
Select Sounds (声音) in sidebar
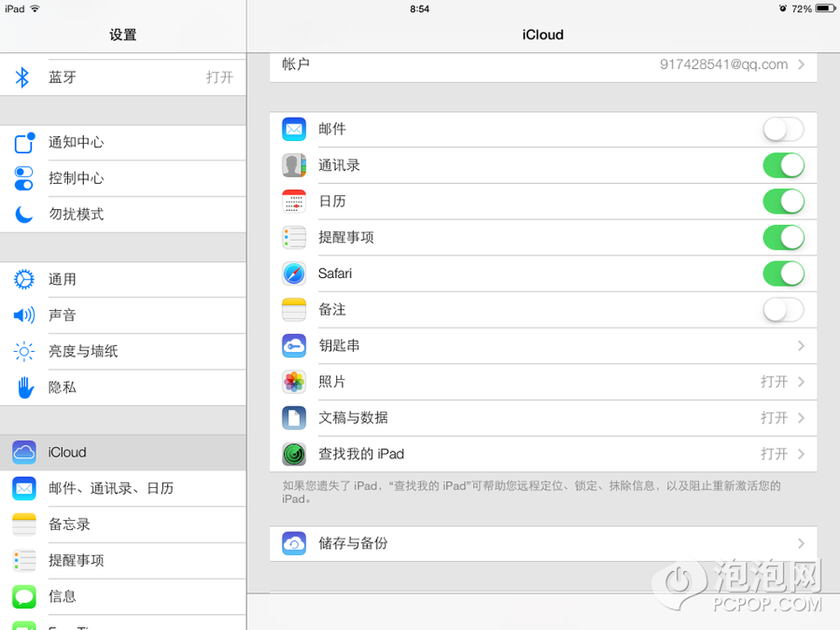pos(123,315)
